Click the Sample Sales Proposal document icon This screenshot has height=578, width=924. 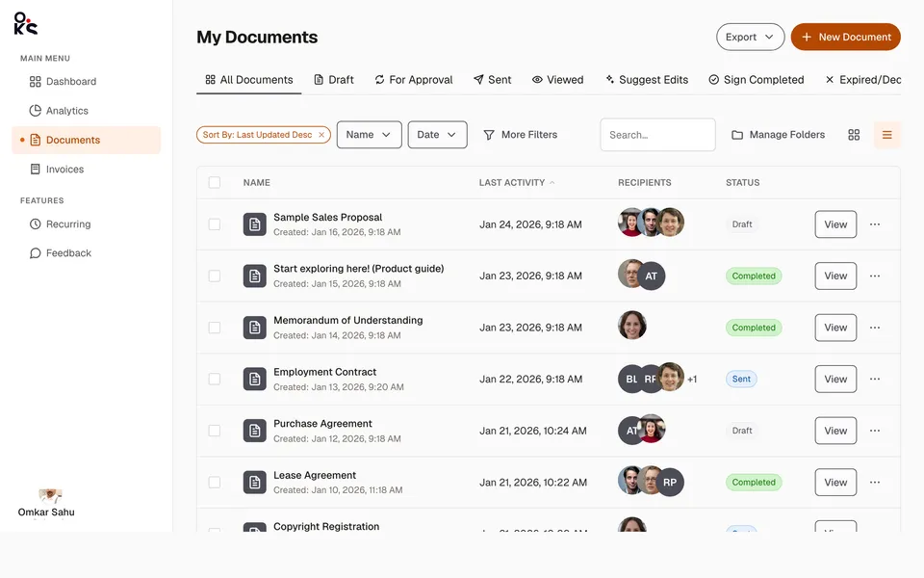[x=254, y=224]
